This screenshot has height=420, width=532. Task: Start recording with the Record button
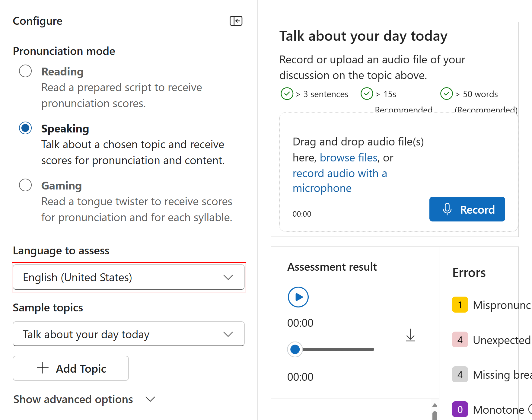tap(467, 209)
